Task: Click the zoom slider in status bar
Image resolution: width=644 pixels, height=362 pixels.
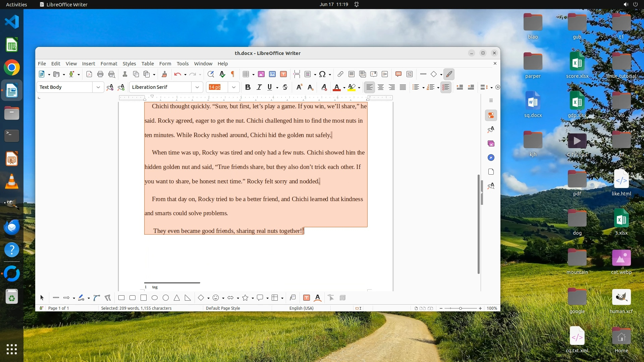Action: [x=461, y=308]
